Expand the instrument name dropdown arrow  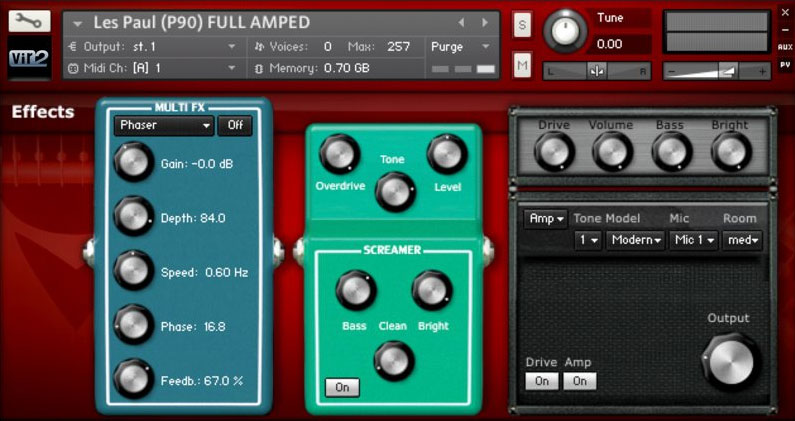(x=77, y=23)
